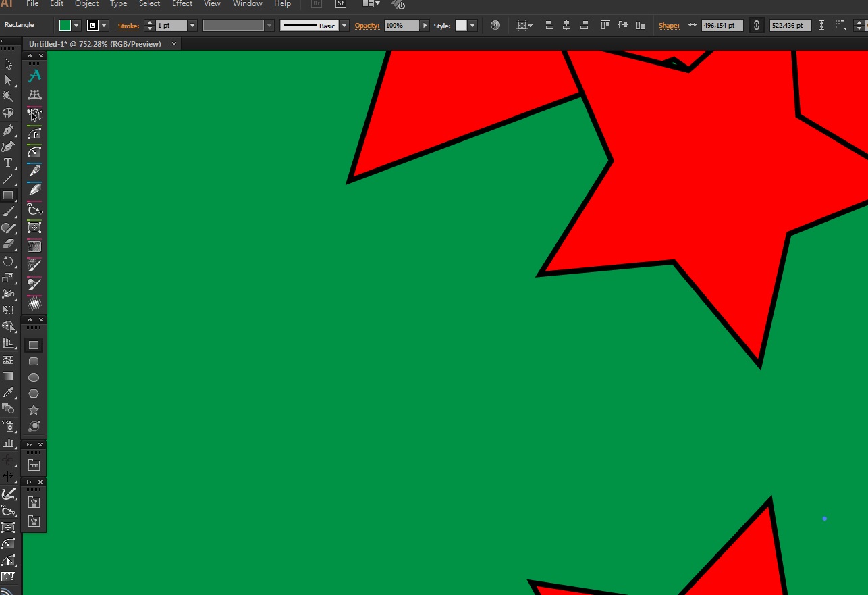Screen dimensions: 868x595
Task: Select the Selection tool arrow
Action: 8,64
